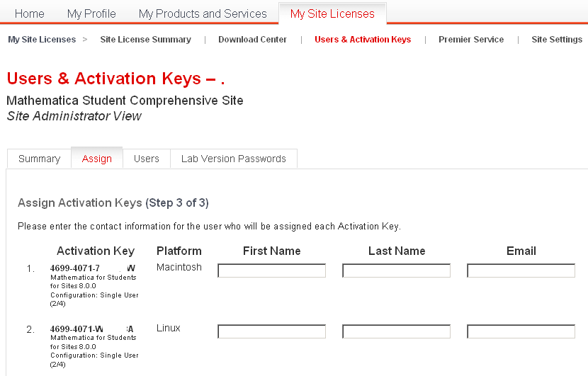Viewport: 588px width, 376px height.
Task: Visit the Premier Service page
Action: 471,40
